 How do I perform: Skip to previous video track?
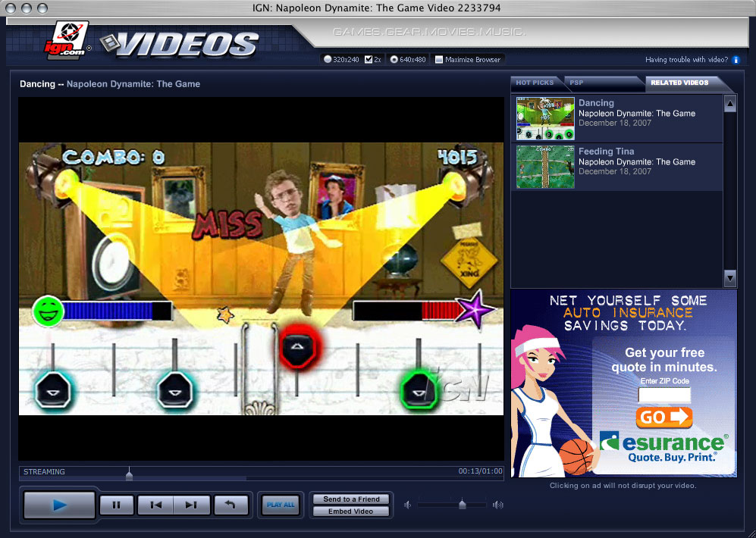coord(155,505)
